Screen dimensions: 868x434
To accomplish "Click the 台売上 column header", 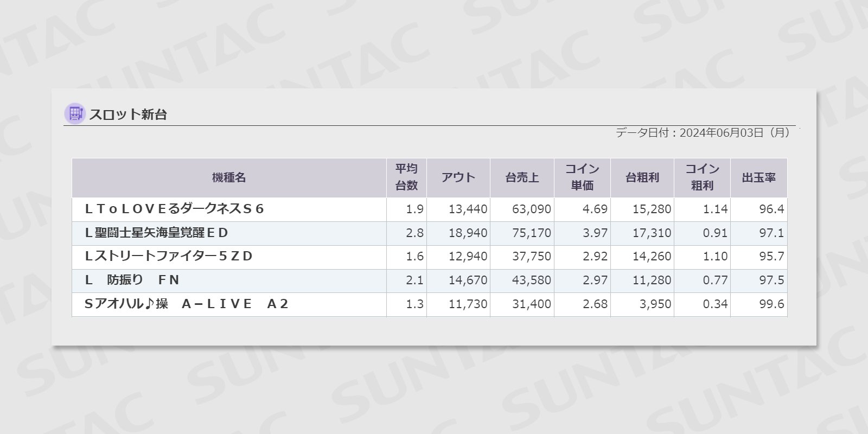I will coord(522,178).
